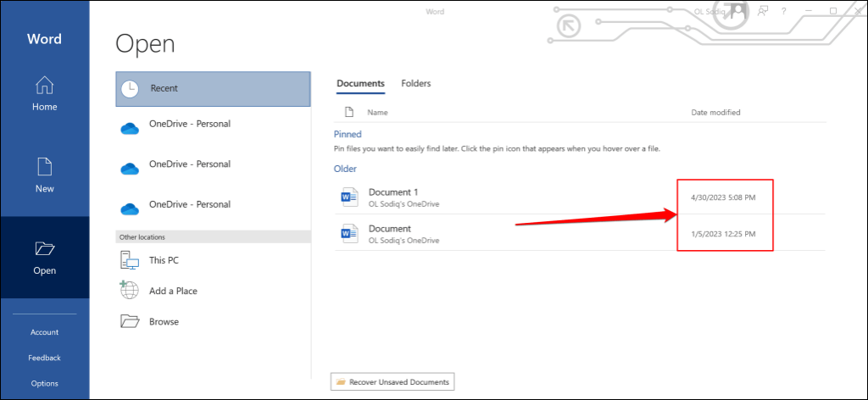Sort by the Name column header
The height and width of the screenshot is (400, 868).
[x=377, y=113]
